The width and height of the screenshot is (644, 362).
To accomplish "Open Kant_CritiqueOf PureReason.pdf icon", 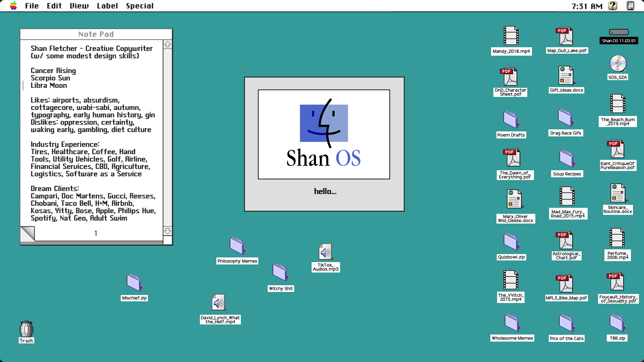I will (x=616, y=149).
